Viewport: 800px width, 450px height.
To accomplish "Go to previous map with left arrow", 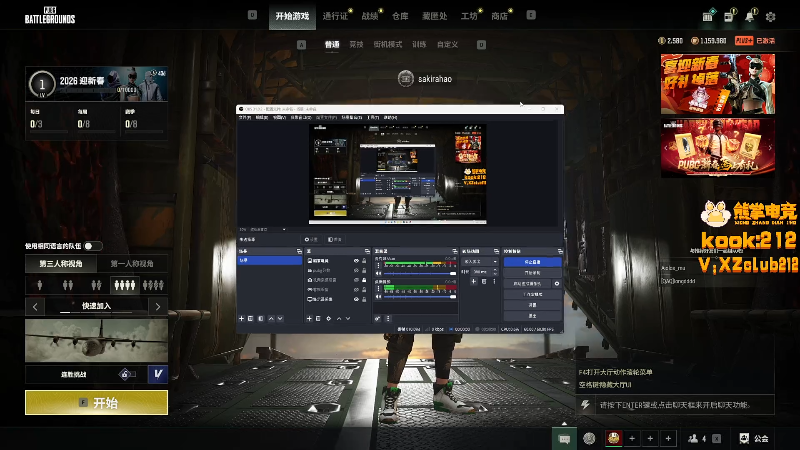I will click(x=35, y=306).
